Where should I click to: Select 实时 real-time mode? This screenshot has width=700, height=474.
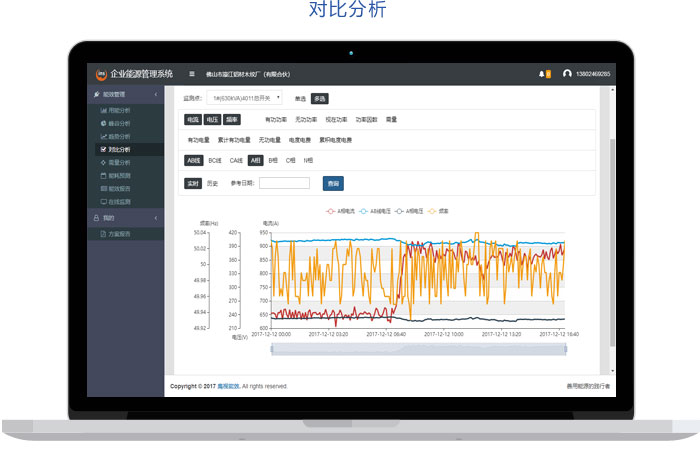[x=193, y=183]
